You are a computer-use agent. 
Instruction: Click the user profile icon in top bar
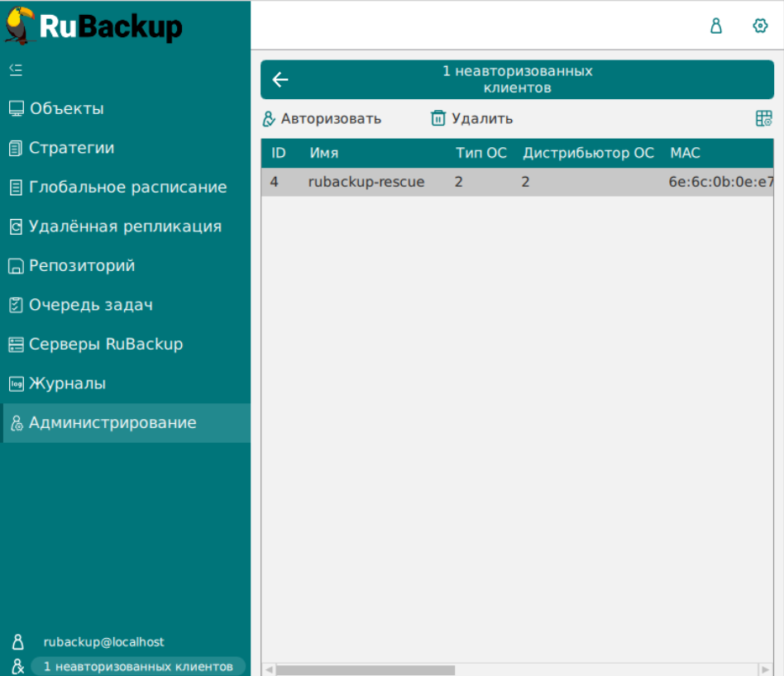(x=716, y=26)
